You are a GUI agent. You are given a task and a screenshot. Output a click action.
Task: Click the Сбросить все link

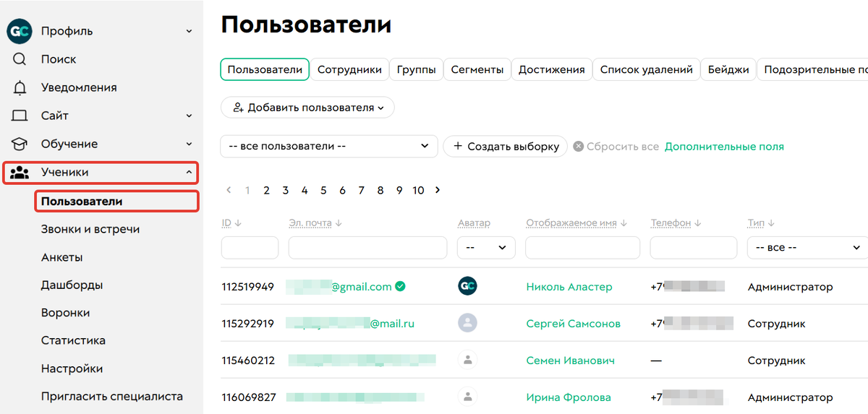pyautogui.click(x=623, y=146)
